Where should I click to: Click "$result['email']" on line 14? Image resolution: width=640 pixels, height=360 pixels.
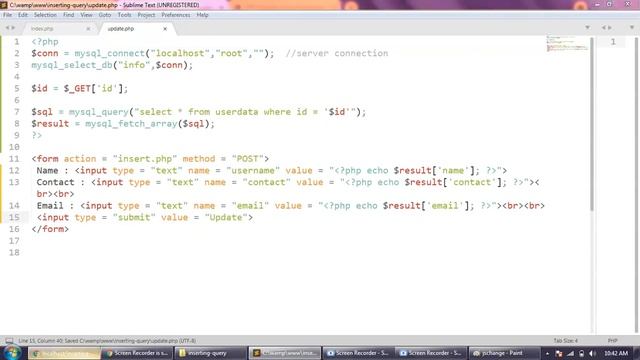(x=426, y=206)
